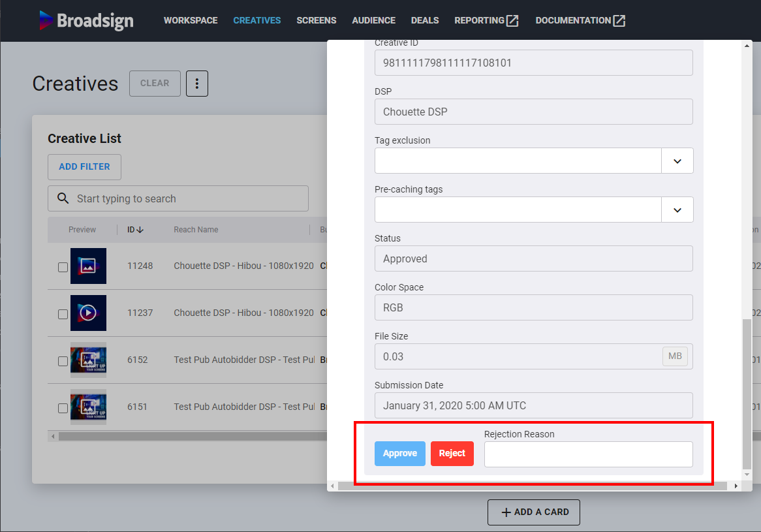Select checkbox for creative 11237
Viewport: 761px width, 532px height.
coord(63,314)
